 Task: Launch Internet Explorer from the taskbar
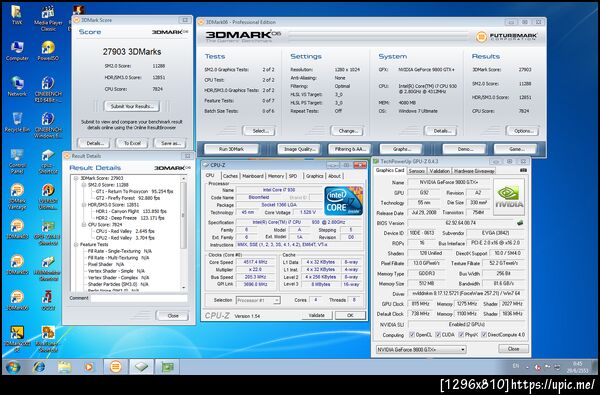point(39,367)
